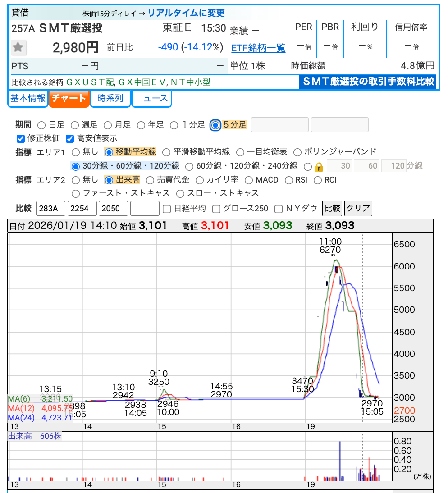Click the premium lock icon
Screen dimensions: 448x493
[x=319, y=166]
